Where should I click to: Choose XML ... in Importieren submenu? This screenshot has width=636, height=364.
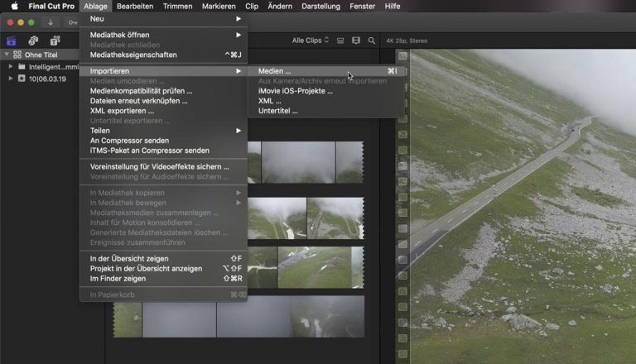point(326,101)
